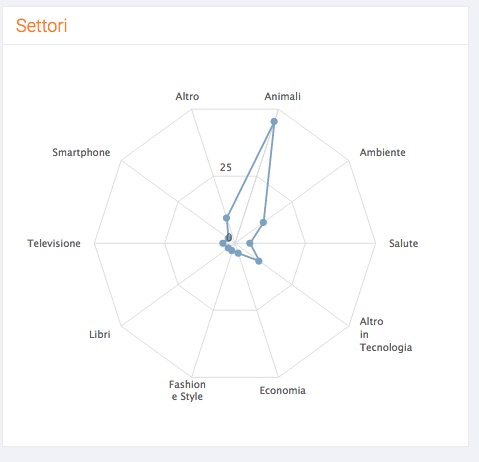Select the Altro in Tecnologia axis label

[386, 334]
